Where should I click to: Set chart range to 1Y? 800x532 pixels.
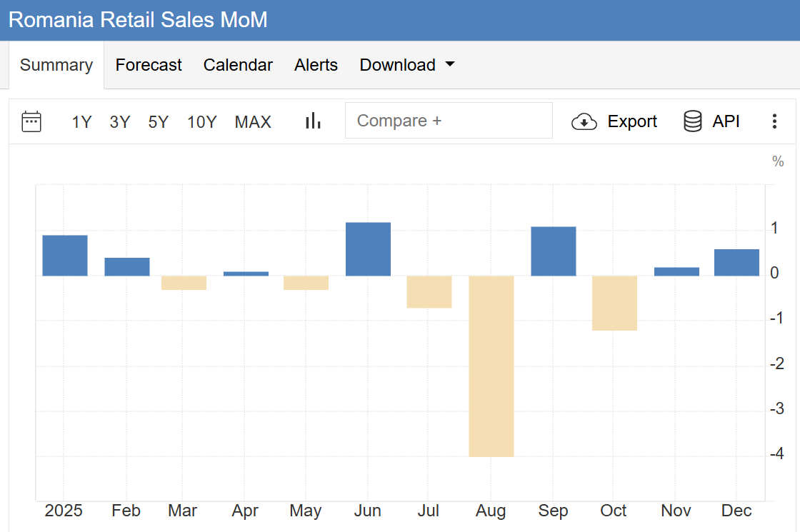[81, 122]
